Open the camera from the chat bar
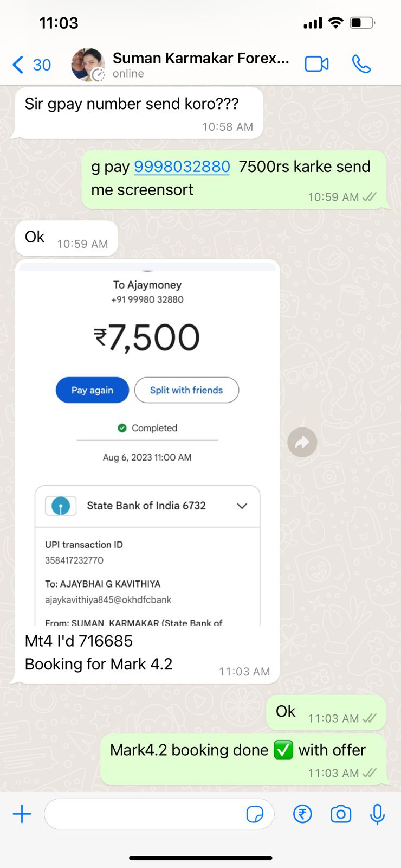This screenshot has width=401, height=868. [340, 814]
